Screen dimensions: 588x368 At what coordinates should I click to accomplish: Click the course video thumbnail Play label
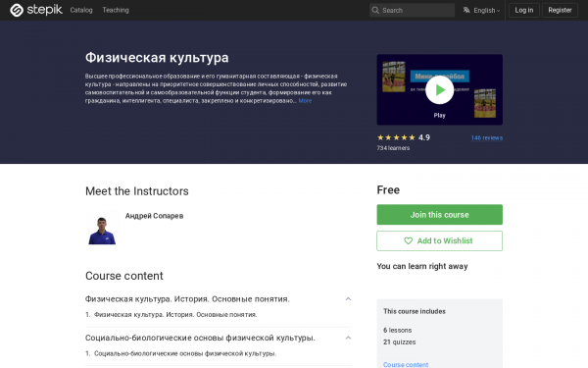pyautogui.click(x=439, y=115)
